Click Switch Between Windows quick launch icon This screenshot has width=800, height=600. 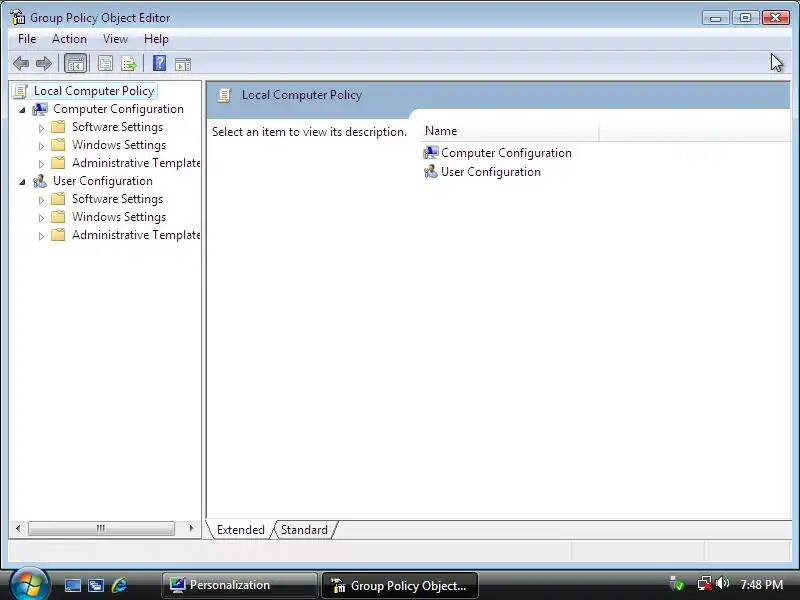[96, 585]
